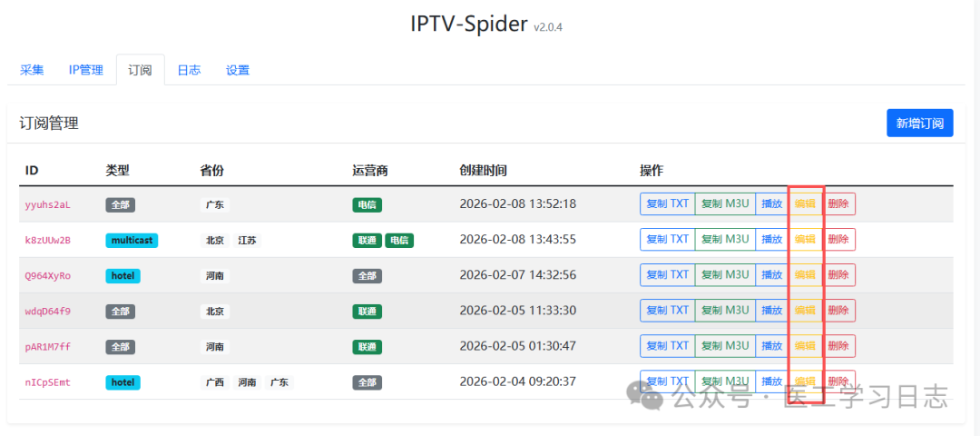This screenshot has width=980, height=436.
Task: Delete subscription k8zUUw2B
Action: (838, 239)
